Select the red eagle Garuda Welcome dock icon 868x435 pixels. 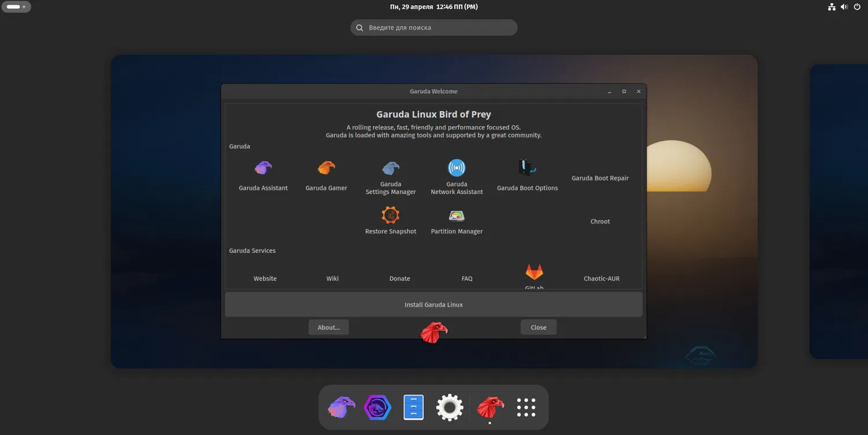490,407
